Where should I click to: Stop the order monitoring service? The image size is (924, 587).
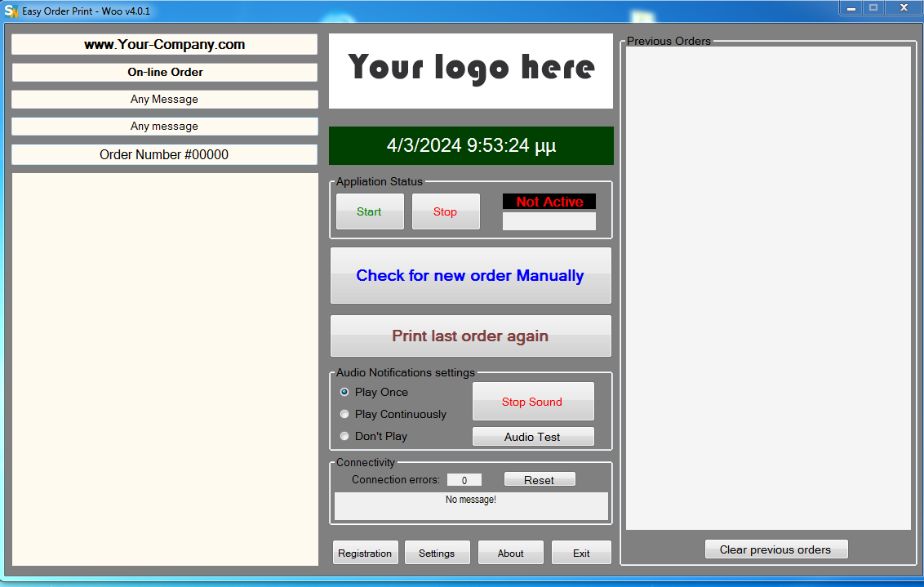click(446, 211)
